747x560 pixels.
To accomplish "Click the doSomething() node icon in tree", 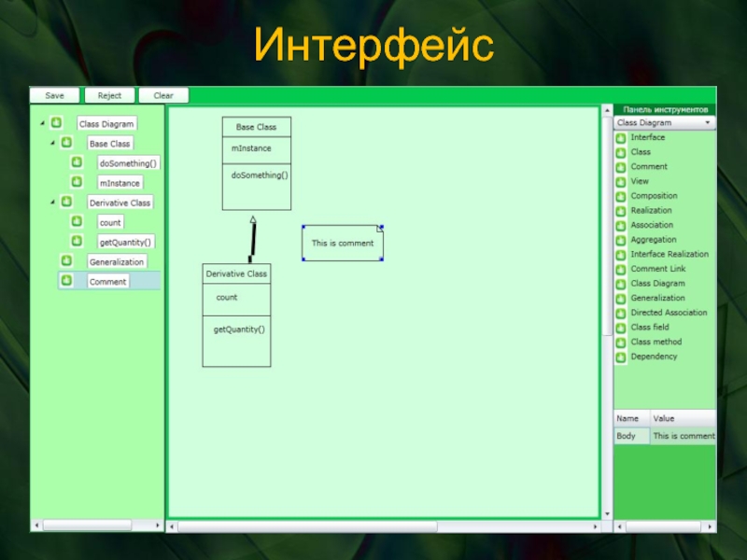I will 77,162.
